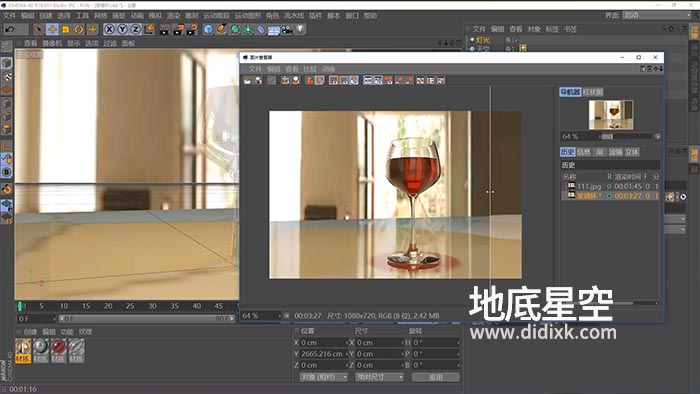Click the navigator preview thumbnail
This screenshot has width=700, height=394.
point(610,115)
